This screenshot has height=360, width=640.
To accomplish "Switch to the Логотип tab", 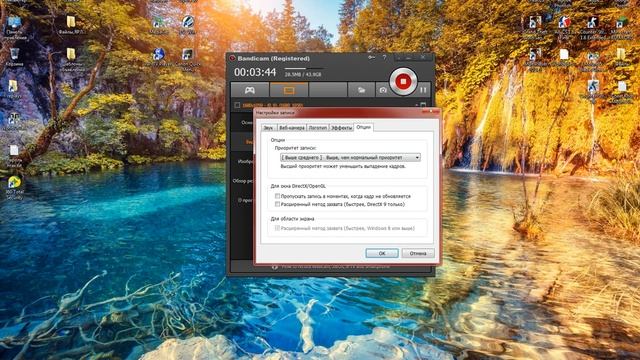I will 318,128.
